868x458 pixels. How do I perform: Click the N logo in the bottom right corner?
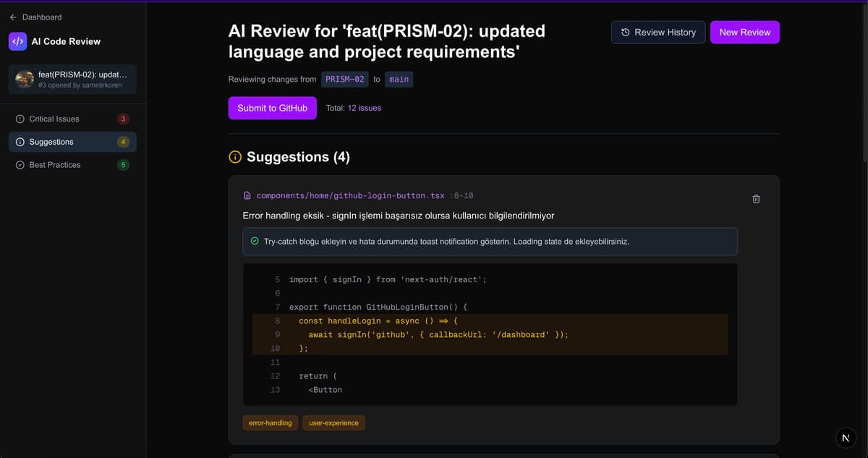[x=846, y=437]
